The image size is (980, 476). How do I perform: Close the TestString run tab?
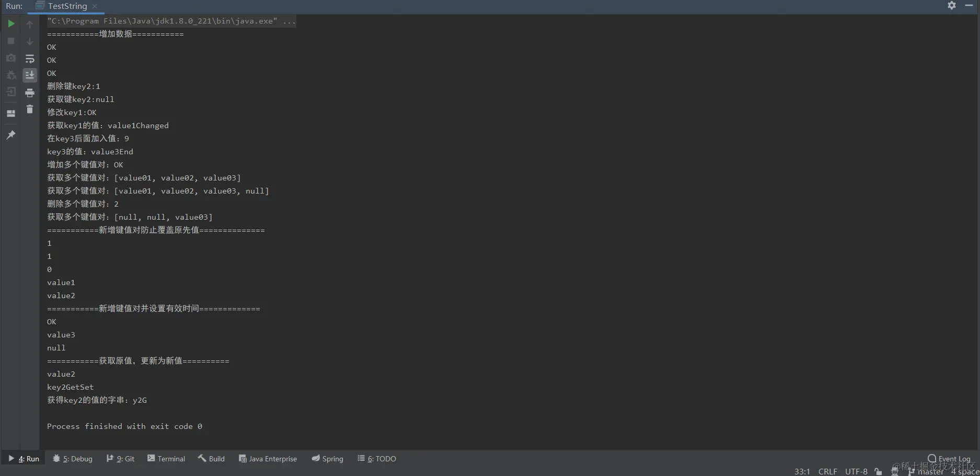(95, 6)
